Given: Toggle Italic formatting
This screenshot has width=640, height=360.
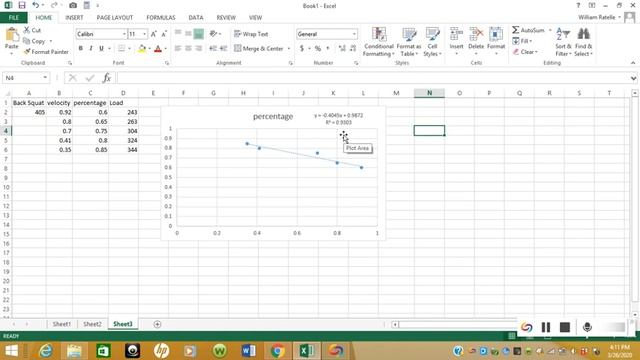Looking at the screenshot, I should coord(91,49).
